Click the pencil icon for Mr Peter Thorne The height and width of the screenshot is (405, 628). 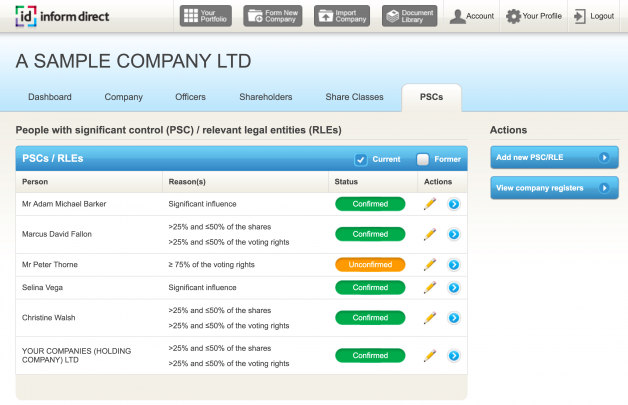pyautogui.click(x=430, y=265)
